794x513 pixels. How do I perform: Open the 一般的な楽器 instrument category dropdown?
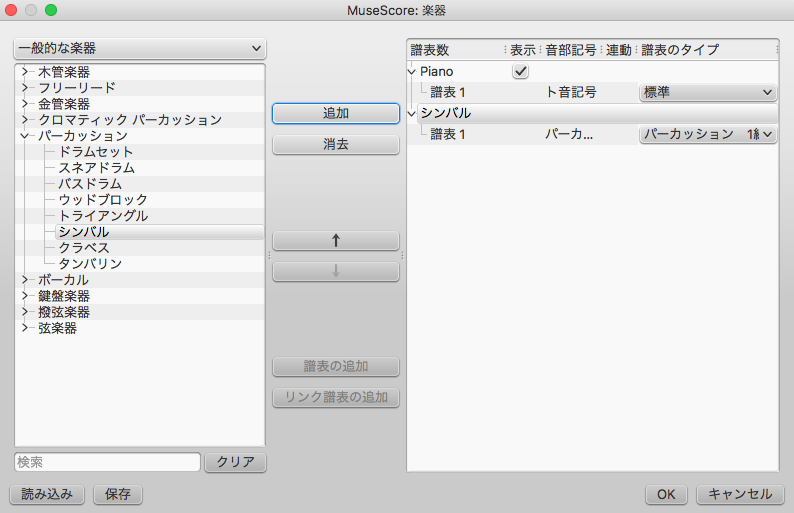[x=140, y=49]
